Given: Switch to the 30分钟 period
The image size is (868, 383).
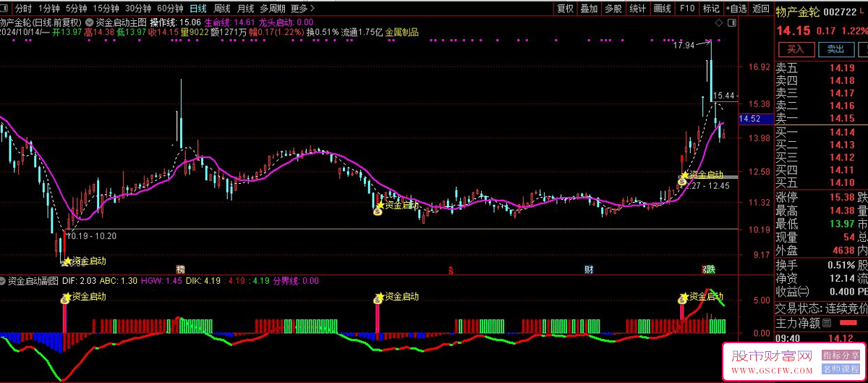Looking at the screenshot, I should pyautogui.click(x=138, y=9).
